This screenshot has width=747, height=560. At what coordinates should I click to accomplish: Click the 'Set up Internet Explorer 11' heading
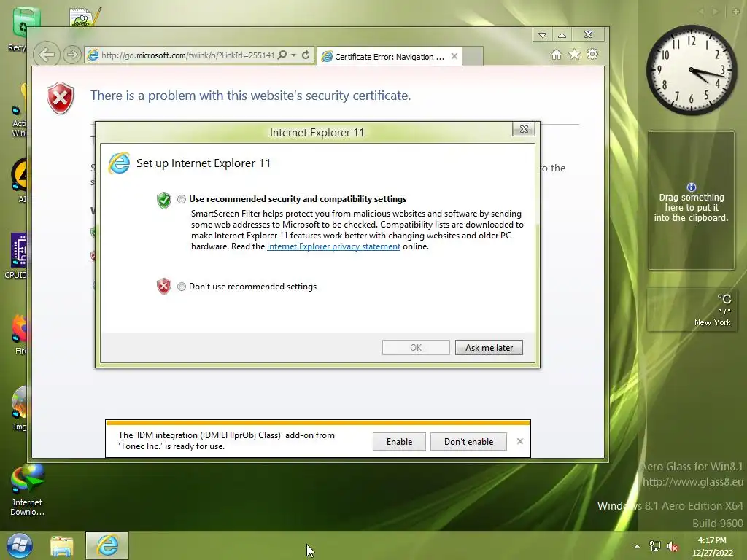[204, 163]
